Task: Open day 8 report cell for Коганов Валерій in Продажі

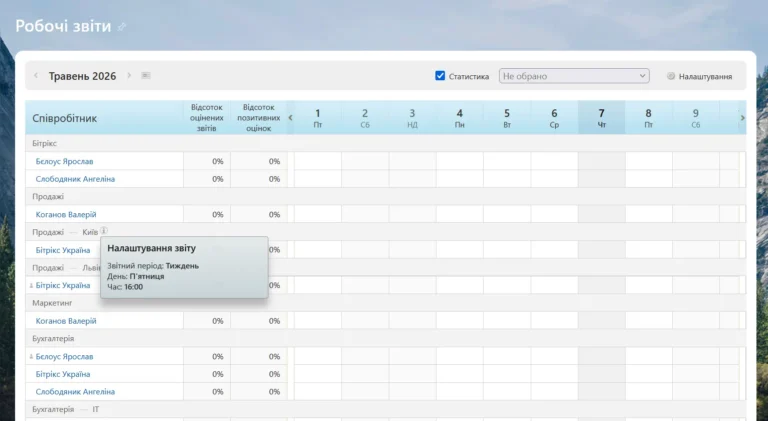Action: pyautogui.click(x=648, y=214)
